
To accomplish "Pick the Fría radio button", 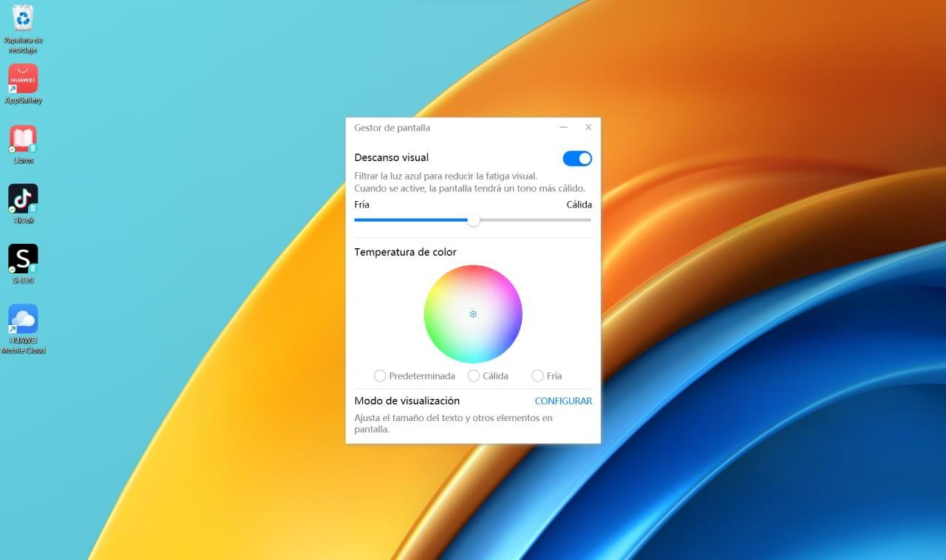I will coord(537,376).
